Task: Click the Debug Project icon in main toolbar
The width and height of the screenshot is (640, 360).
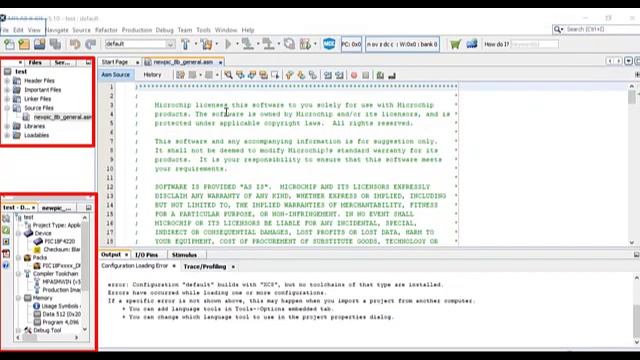Action: [x=305, y=44]
